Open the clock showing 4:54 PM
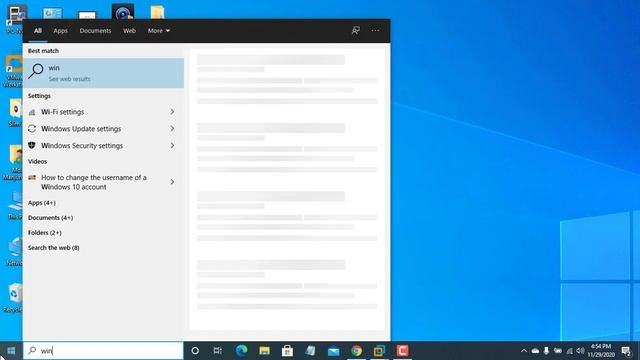The height and width of the screenshot is (360, 640). coord(601,351)
